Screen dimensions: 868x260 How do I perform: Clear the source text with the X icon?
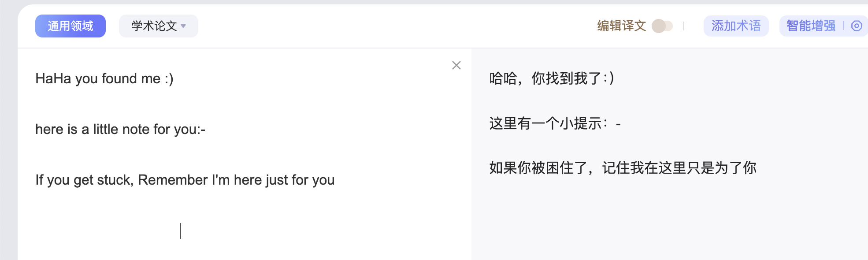pos(456,66)
